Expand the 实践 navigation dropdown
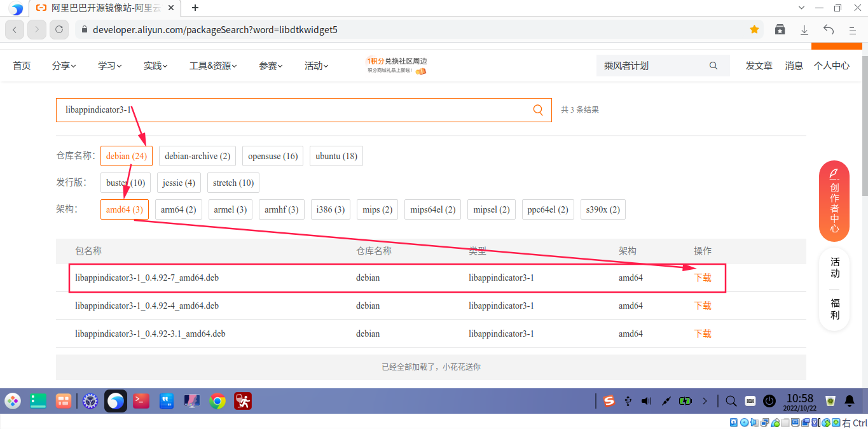868x429 pixels. 156,66
